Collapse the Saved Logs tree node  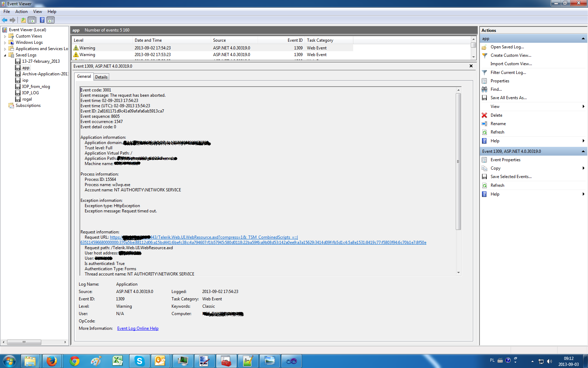5,55
